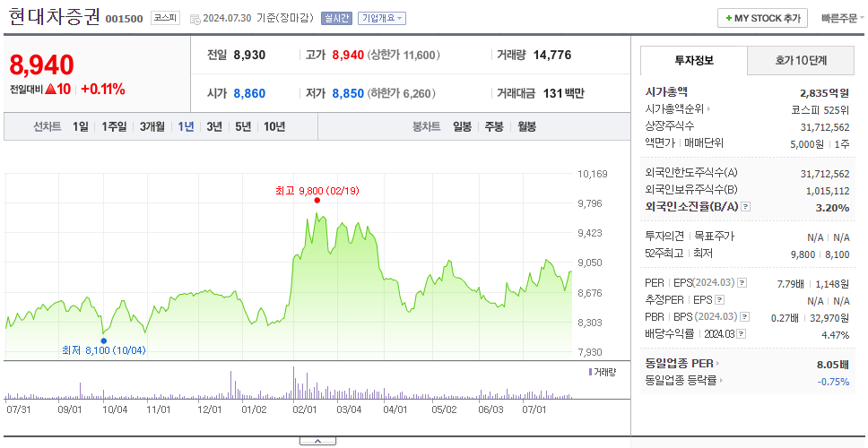
Task: Select the 10년 line chart period
Action: tap(274, 126)
